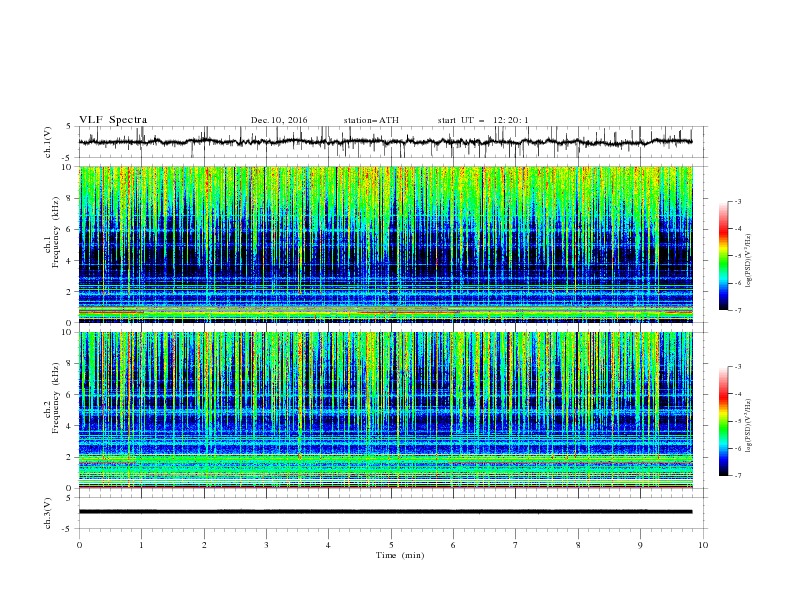This screenshot has height=612, width=792.
Task: Click the date text "Dec. 10, 2016"
Action: pos(279,120)
